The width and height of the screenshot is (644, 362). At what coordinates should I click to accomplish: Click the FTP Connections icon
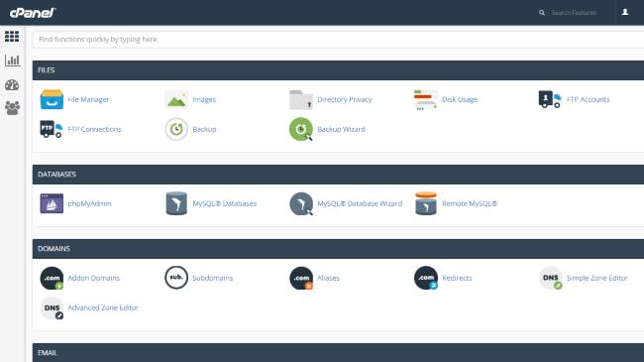(x=52, y=129)
